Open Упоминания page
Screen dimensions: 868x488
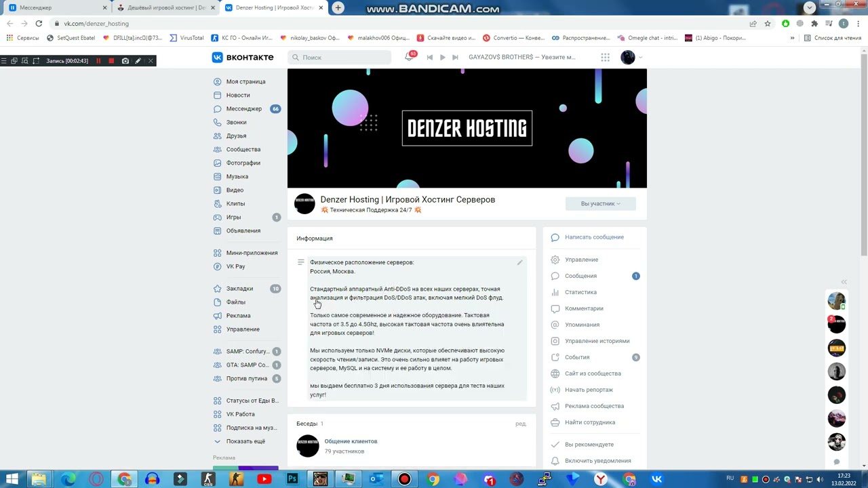(x=582, y=325)
